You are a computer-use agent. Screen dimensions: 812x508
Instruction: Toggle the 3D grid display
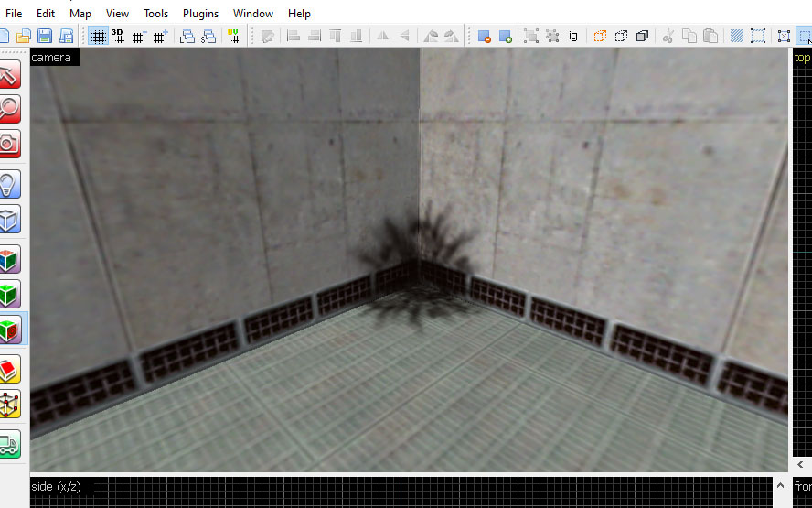coord(118,37)
